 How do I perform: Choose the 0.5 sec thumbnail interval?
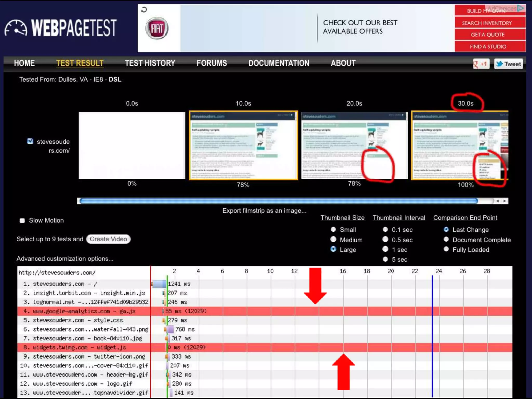[385, 239]
